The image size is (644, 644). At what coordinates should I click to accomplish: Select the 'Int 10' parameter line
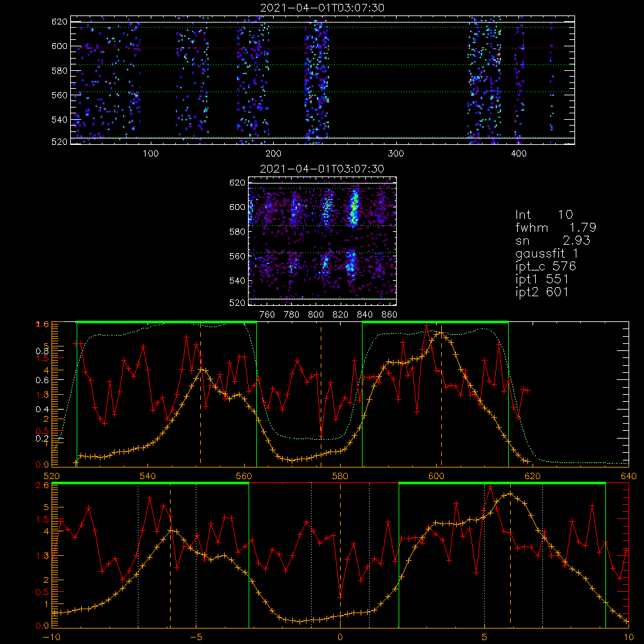coord(544,214)
